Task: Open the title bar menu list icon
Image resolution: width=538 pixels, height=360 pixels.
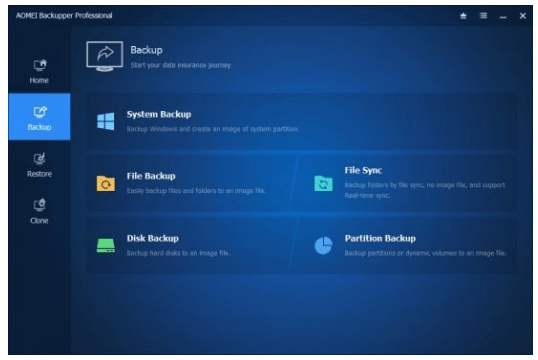Action: (x=483, y=16)
